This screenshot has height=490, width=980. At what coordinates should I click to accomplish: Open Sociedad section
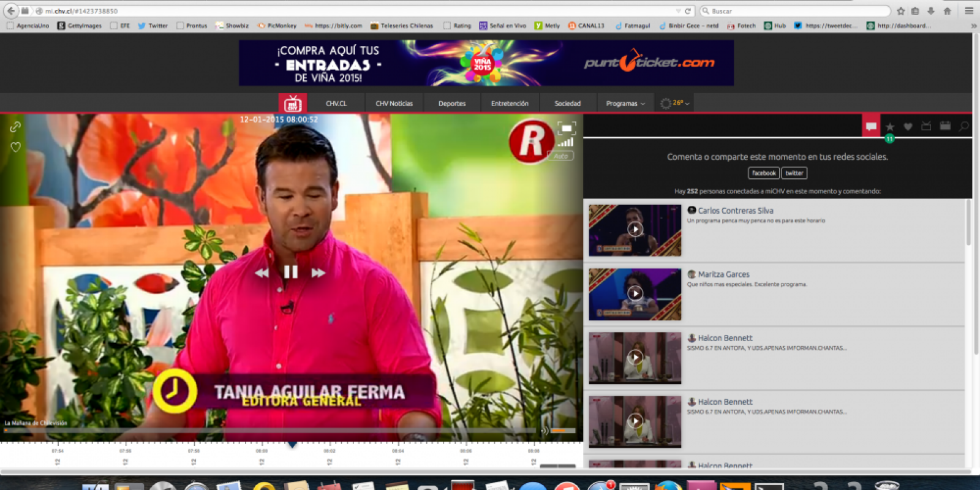click(568, 104)
